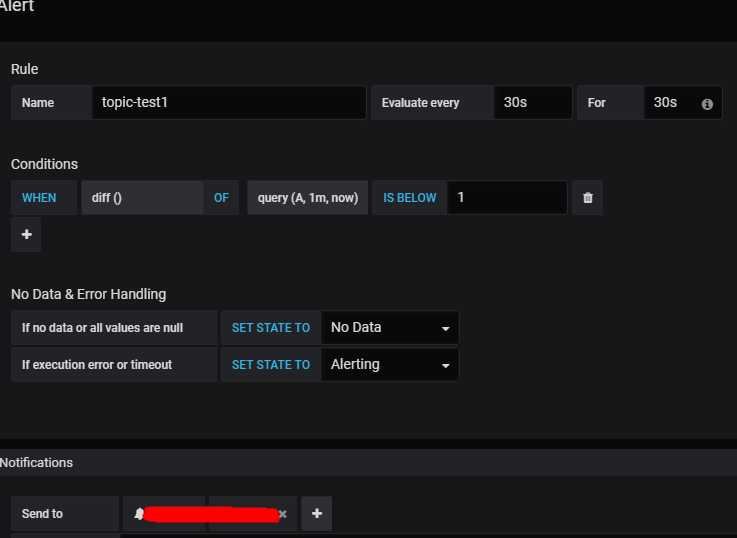Screen dimensions: 737x538
Task: Remove the redacted notification channel tag
Action: click(282, 514)
